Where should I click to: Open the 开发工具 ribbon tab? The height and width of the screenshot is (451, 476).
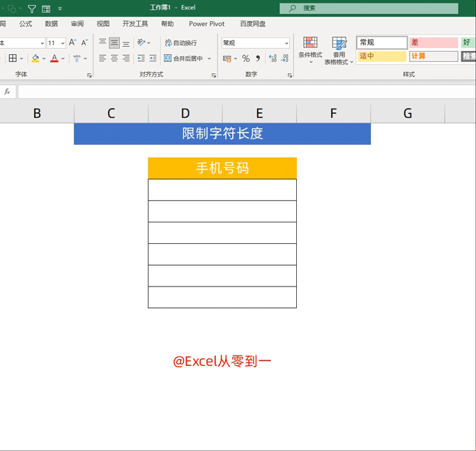135,24
